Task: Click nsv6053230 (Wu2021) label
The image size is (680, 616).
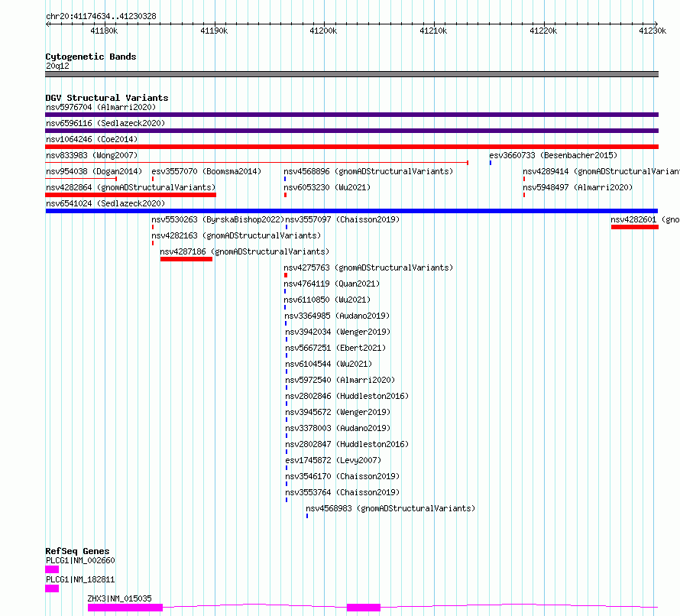Action: (327, 187)
